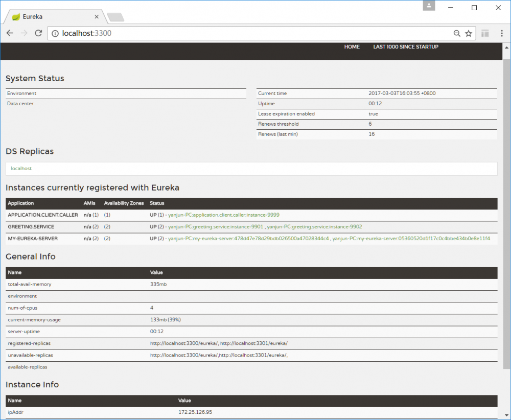Open greeting.service instance-9901 link

point(216,227)
